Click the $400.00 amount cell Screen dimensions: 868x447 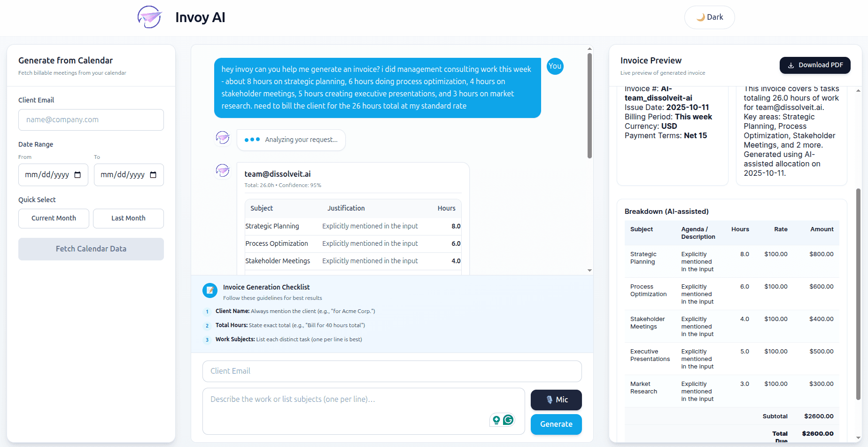pyautogui.click(x=821, y=319)
